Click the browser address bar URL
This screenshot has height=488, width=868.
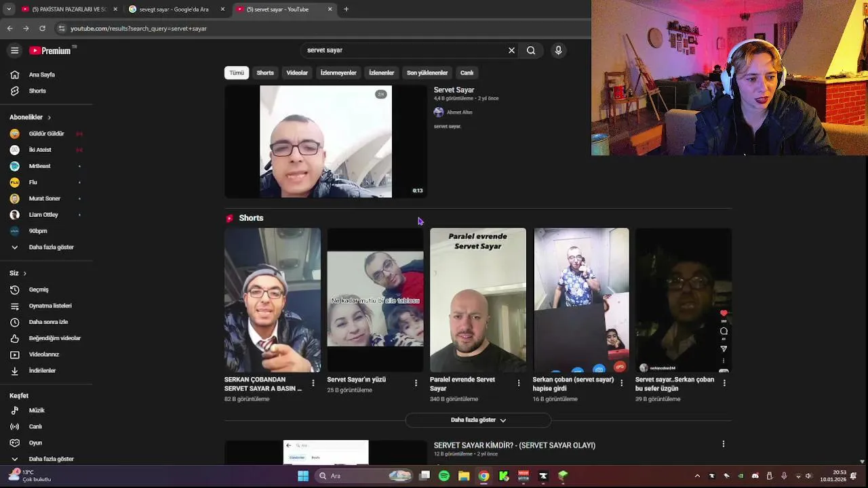[138, 28]
